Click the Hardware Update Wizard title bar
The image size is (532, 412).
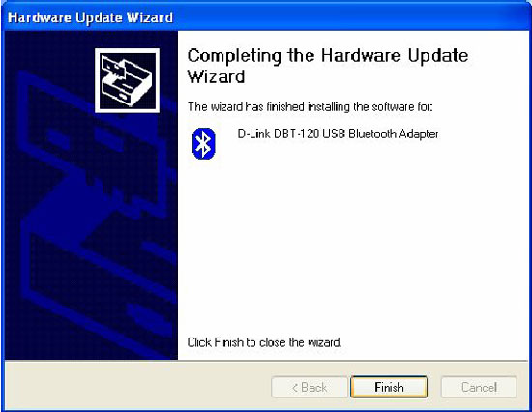tap(266, 17)
